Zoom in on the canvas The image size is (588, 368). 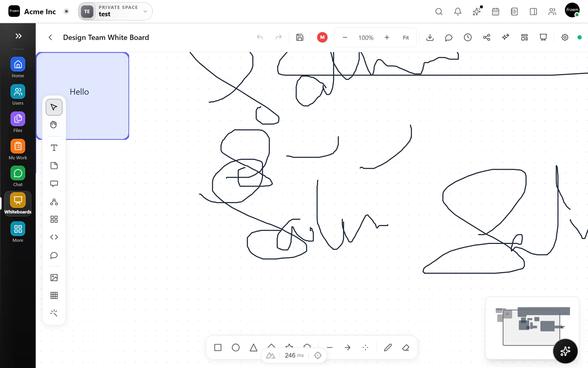[x=387, y=38]
